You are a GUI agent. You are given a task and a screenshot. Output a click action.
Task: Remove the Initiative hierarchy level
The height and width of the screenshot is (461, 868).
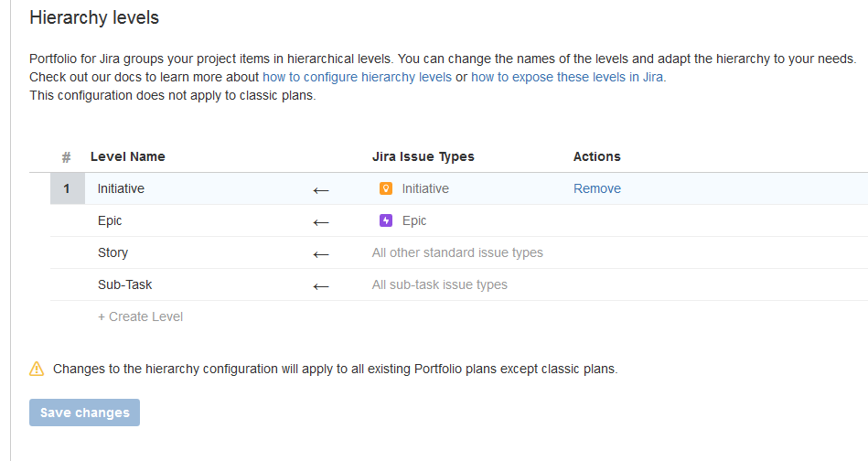(596, 188)
